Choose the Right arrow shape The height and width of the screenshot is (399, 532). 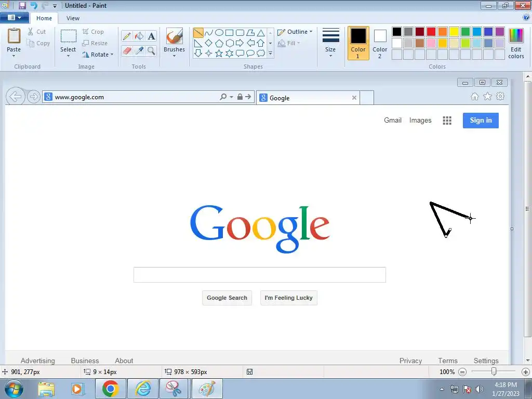click(x=240, y=43)
